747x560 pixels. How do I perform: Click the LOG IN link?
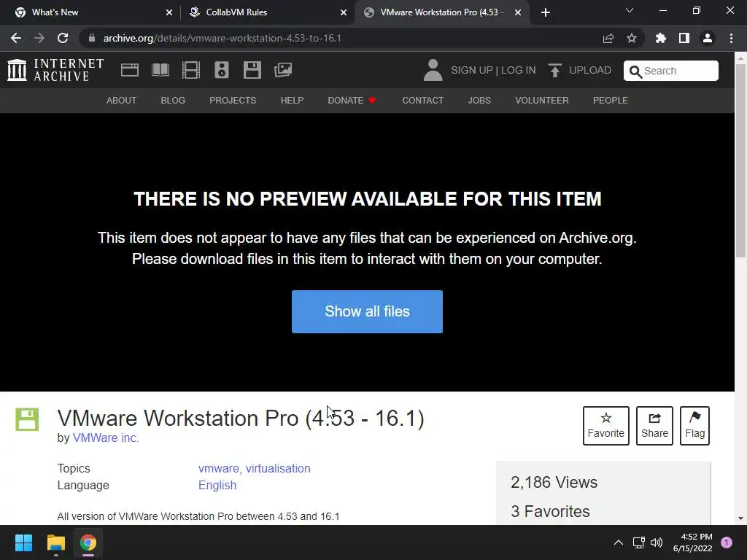(519, 71)
